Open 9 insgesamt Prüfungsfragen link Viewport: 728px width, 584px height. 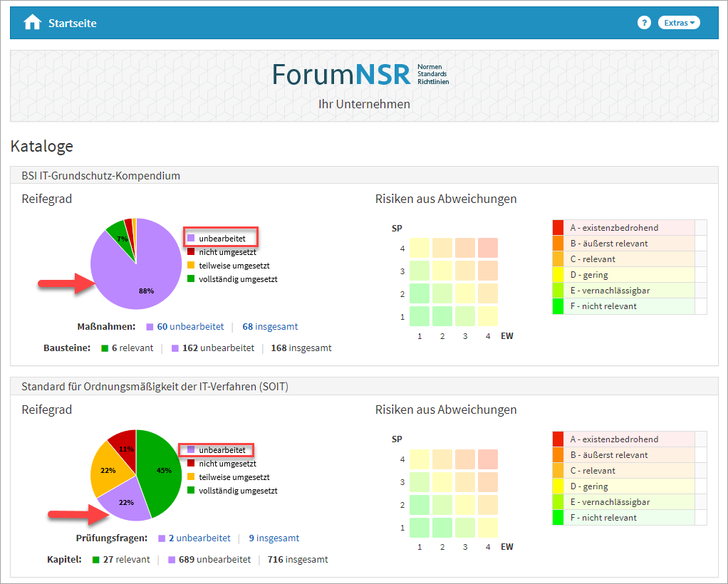(x=274, y=538)
